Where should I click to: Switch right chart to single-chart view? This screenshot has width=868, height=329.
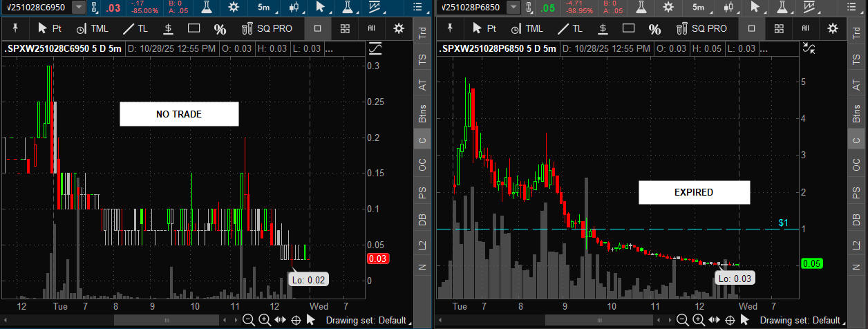tap(752, 28)
